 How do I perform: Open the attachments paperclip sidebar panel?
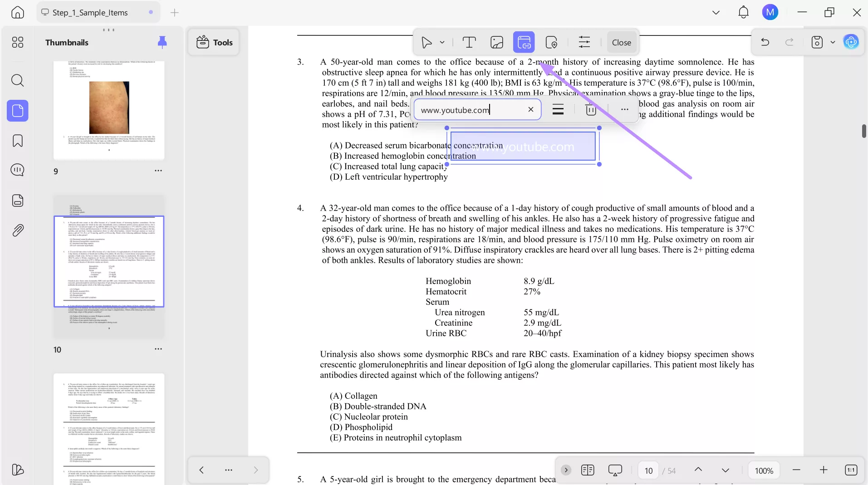coord(18,230)
